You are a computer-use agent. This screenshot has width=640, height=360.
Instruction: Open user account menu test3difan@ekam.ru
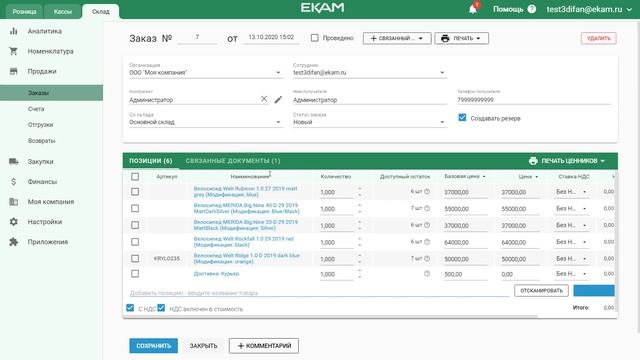(589, 9)
